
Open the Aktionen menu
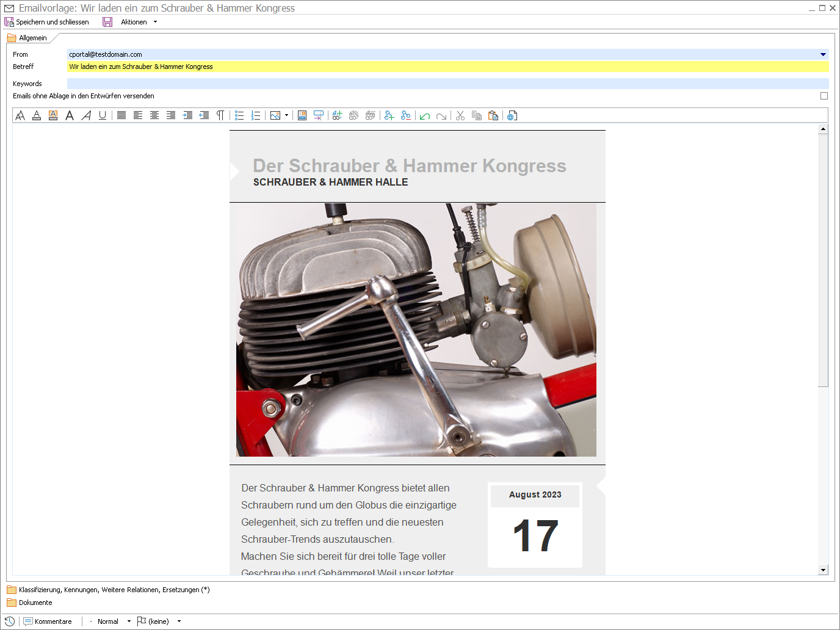pos(139,22)
